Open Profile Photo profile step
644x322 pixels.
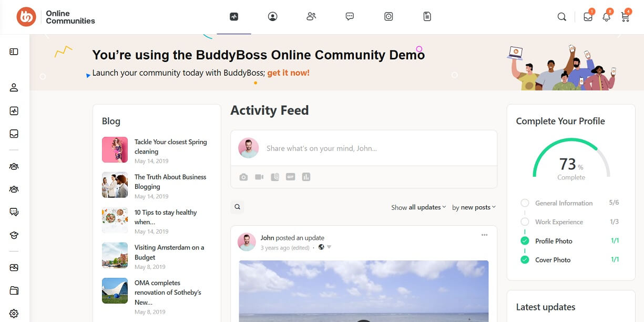pyautogui.click(x=554, y=241)
